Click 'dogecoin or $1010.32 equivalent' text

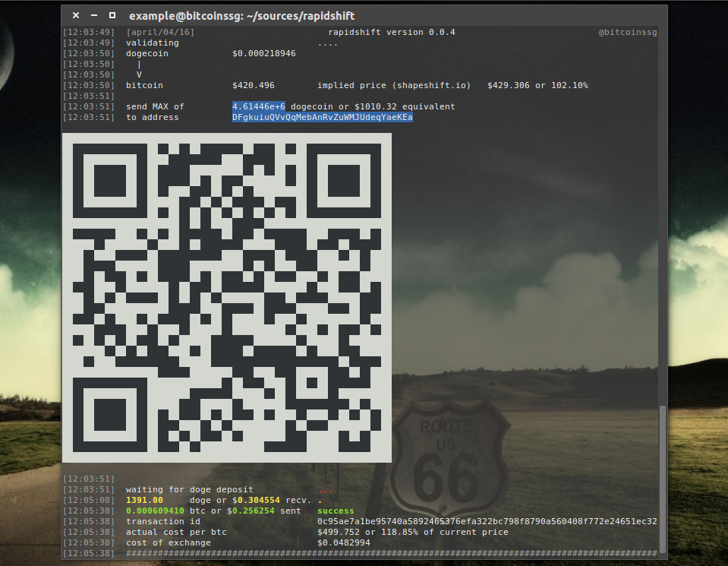point(373,106)
